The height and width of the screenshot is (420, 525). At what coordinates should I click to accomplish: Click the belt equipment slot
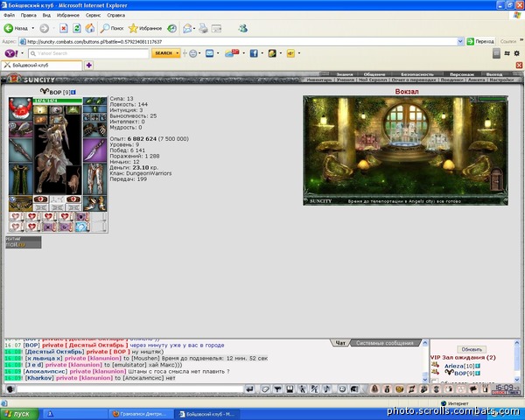point(20,203)
